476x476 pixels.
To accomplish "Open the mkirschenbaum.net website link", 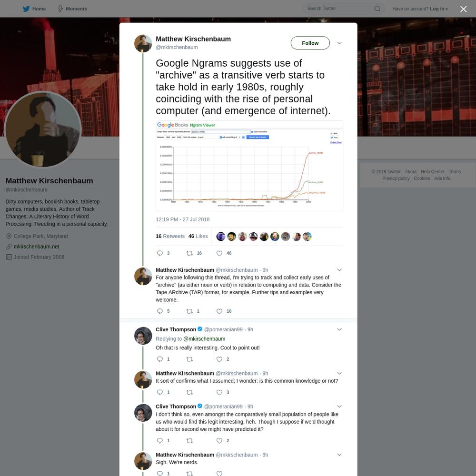I will (37, 247).
